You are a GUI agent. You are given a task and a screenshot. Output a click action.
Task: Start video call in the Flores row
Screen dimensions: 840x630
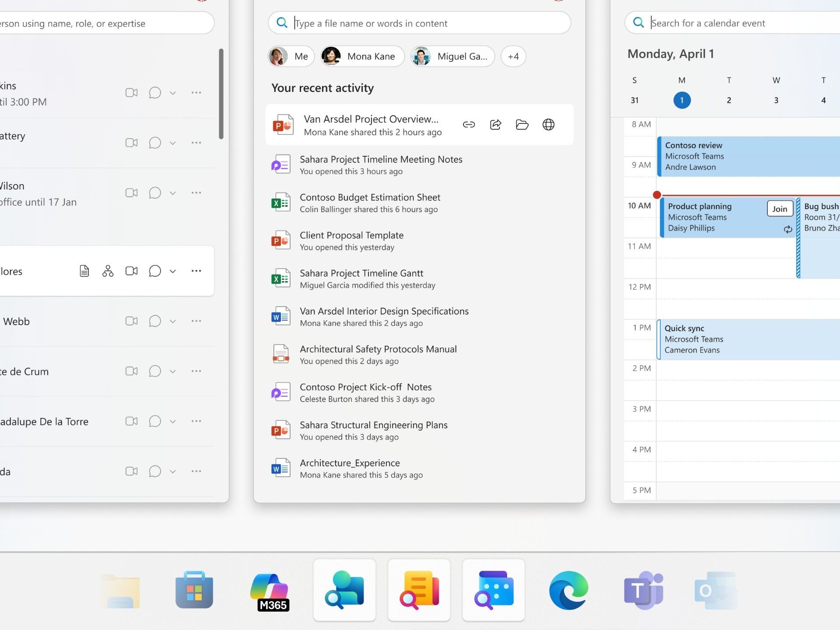coord(132,271)
